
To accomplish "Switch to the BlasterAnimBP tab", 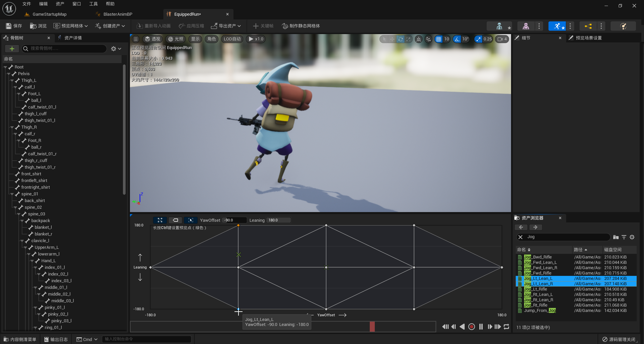I will pyautogui.click(x=118, y=14).
